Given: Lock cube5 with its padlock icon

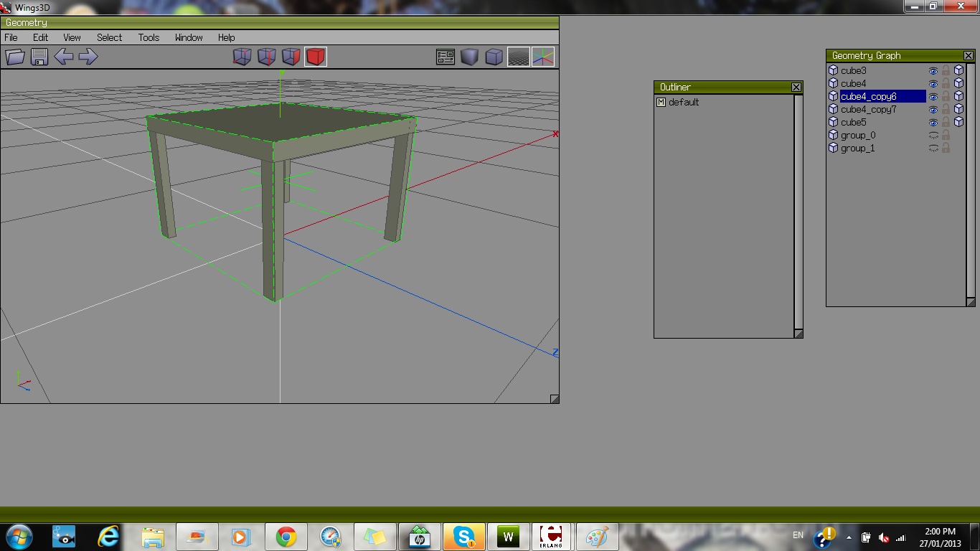Looking at the screenshot, I should coord(946,123).
